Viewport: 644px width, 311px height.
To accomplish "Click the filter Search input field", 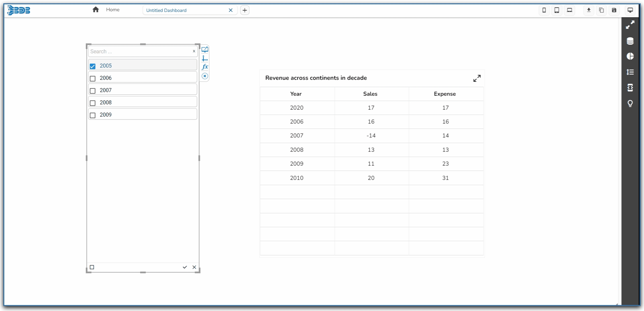I will [x=140, y=51].
